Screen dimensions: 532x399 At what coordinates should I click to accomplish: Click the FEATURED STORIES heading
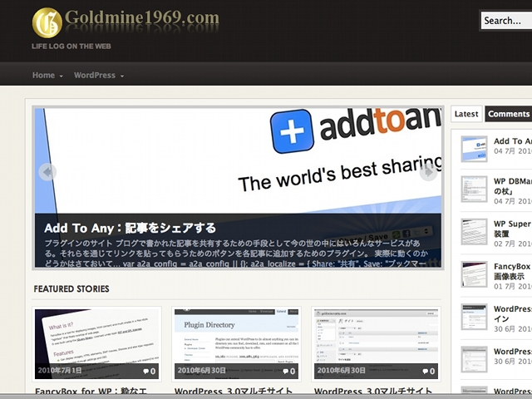pos(71,288)
